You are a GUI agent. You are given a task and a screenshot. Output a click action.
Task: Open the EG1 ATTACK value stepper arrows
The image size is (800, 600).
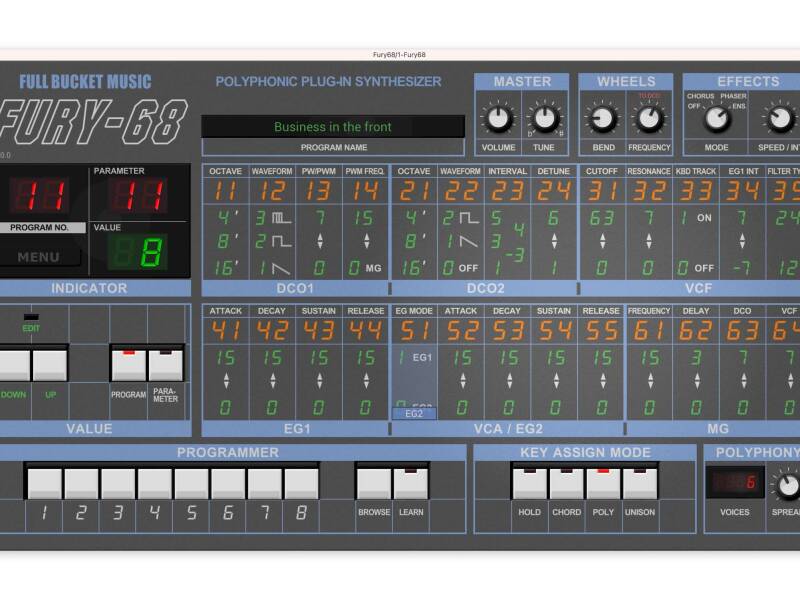coord(225,382)
